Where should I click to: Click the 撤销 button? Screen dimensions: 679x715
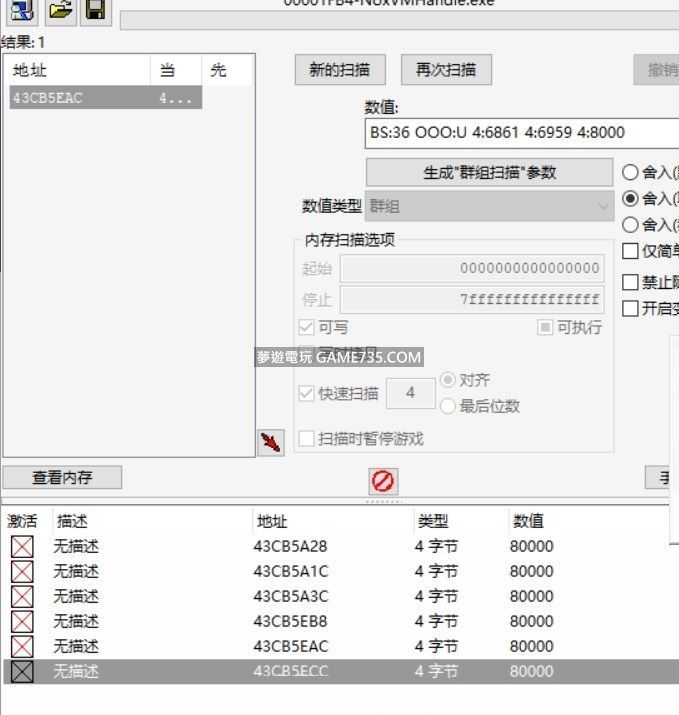pos(657,70)
